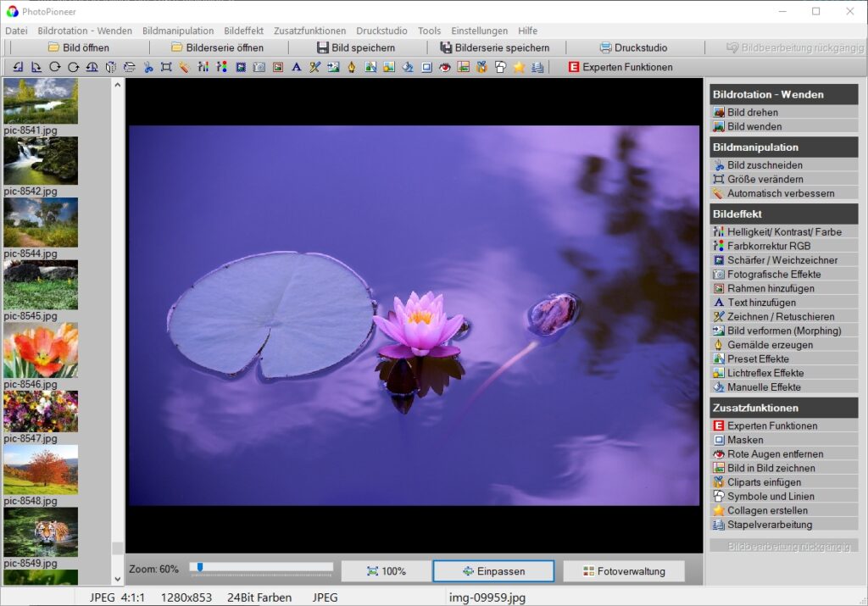
Task: Click the red eye removal toolbar icon
Action: tap(444, 67)
